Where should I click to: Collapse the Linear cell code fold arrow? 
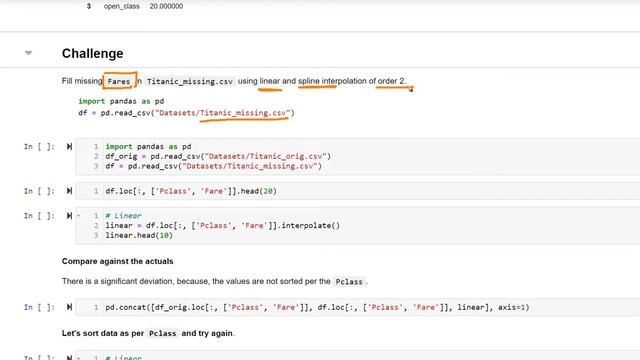[78, 216]
